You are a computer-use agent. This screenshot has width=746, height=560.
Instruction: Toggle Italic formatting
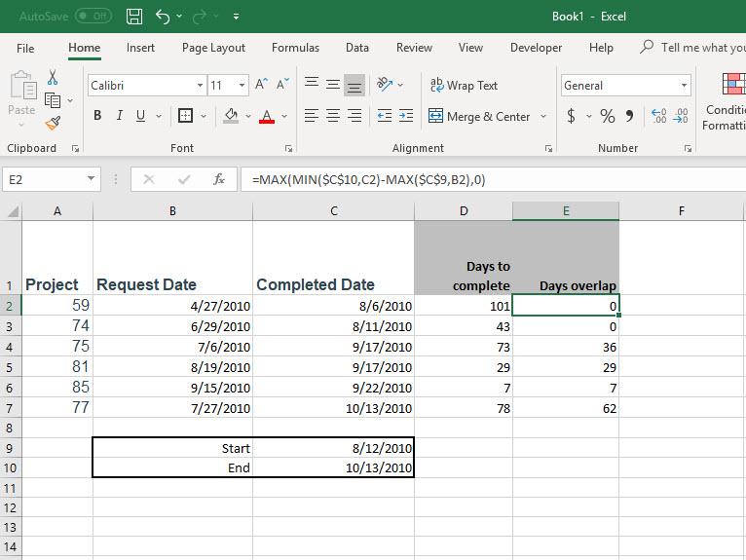(x=120, y=116)
